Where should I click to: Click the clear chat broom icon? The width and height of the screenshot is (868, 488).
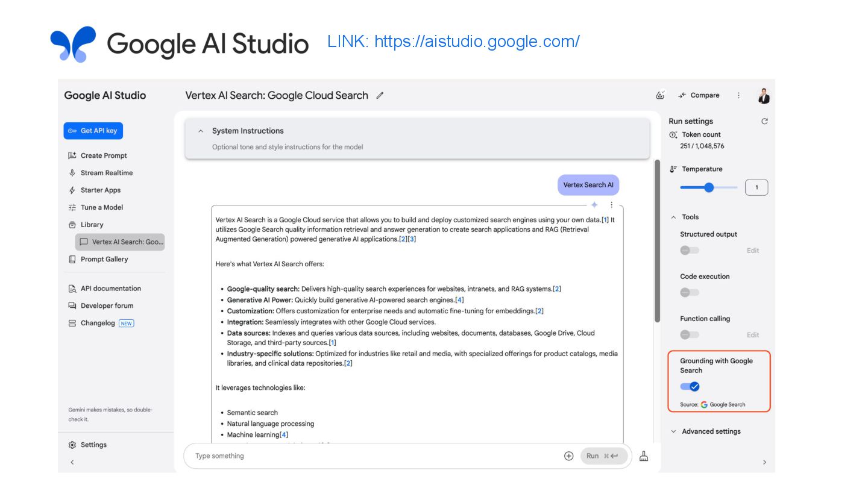tap(644, 456)
